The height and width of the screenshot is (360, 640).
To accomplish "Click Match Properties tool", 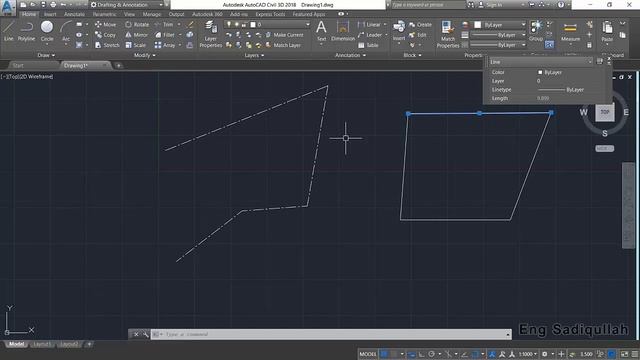I will coord(448,35).
